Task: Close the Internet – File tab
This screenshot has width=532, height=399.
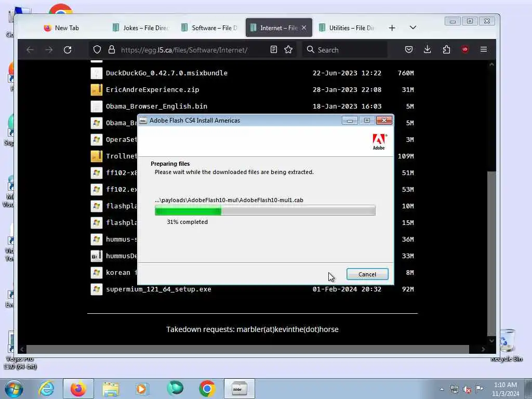Action: (x=304, y=28)
